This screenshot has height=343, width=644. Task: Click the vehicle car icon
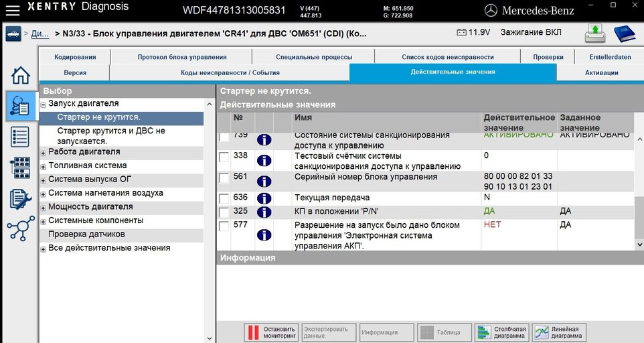[x=13, y=34]
